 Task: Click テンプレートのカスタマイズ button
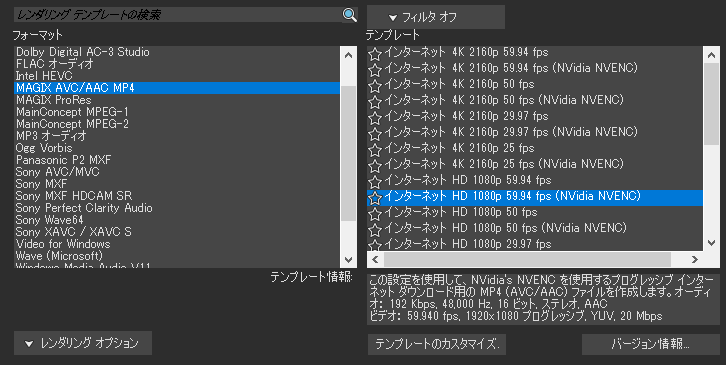pos(437,344)
